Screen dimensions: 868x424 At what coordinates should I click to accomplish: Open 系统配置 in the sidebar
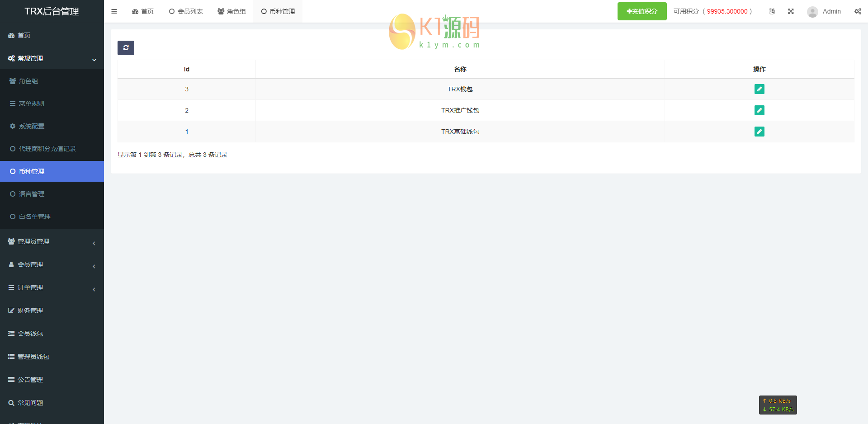[x=52, y=126]
